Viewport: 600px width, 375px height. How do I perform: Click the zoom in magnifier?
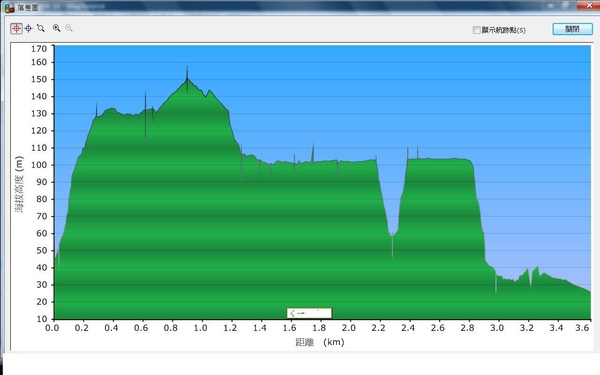pos(57,28)
